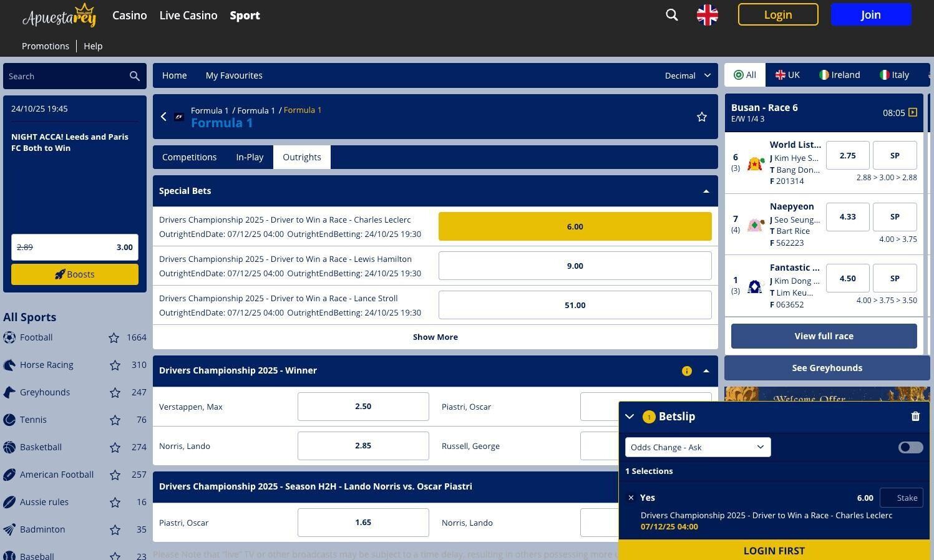Viewport: 934px width, 560px height.
Task: Favourite Formula 1 with the star icon
Action: tap(701, 117)
